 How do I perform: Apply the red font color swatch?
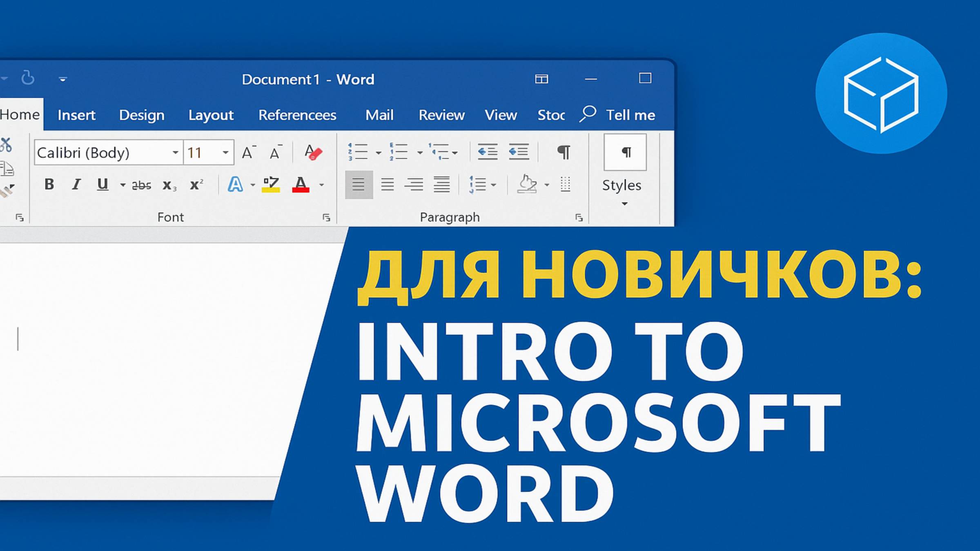[x=301, y=185]
